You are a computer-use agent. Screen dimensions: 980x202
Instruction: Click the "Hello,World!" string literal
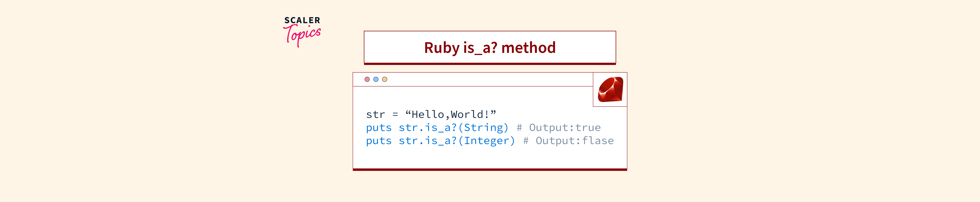pos(450,114)
